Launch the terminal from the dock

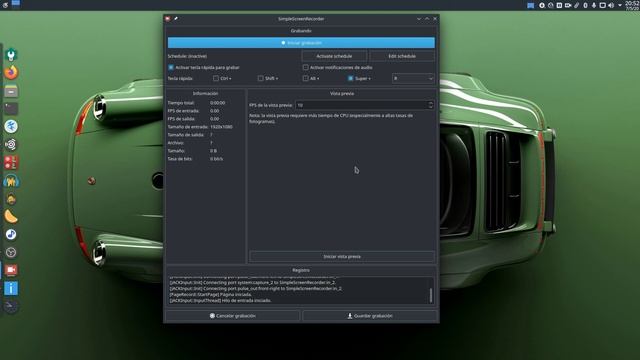point(11,109)
